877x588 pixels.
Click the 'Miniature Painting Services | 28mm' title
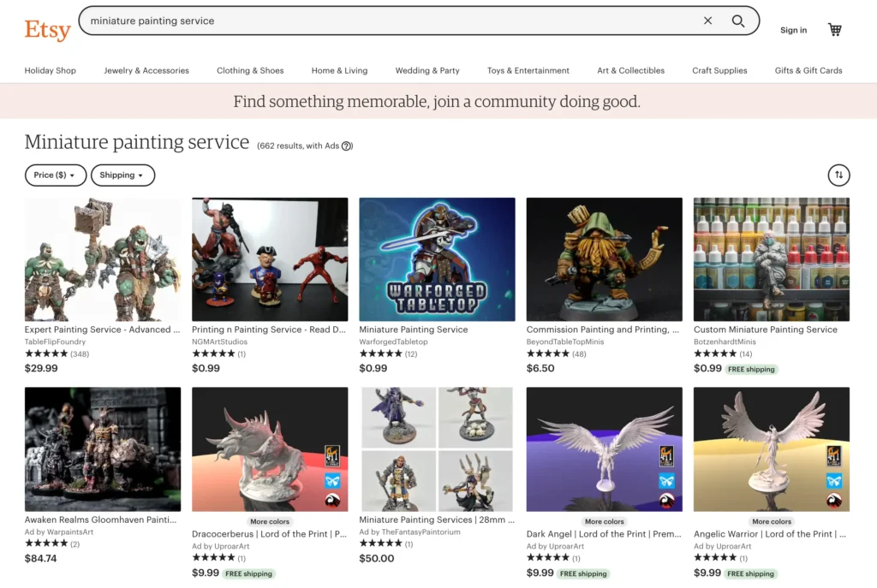click(437, 520)
